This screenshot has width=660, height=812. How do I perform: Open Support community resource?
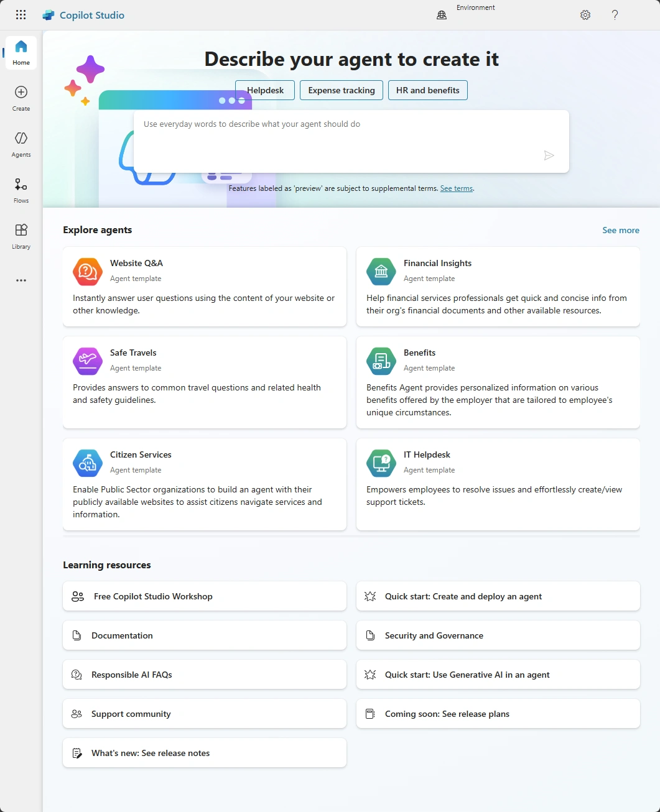[x=205, y=714]
